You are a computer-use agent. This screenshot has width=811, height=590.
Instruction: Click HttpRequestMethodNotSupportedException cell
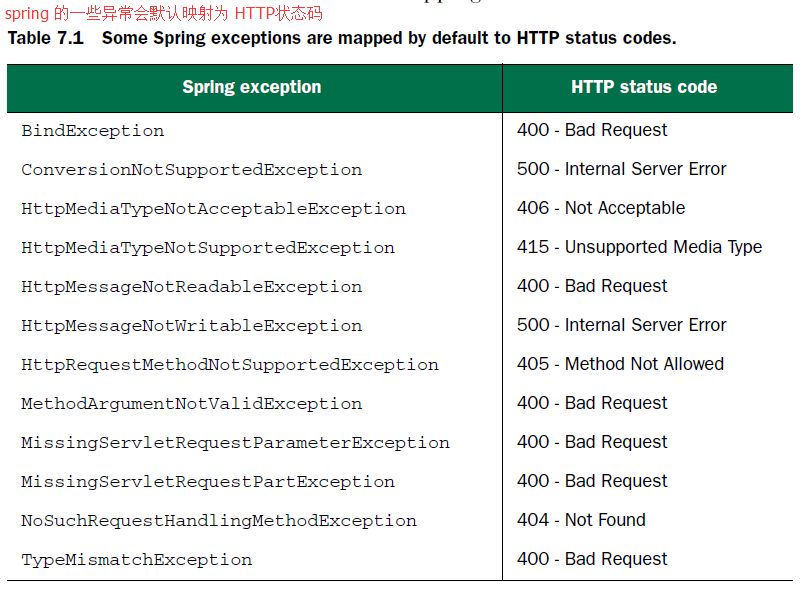(x=230, y=365)
